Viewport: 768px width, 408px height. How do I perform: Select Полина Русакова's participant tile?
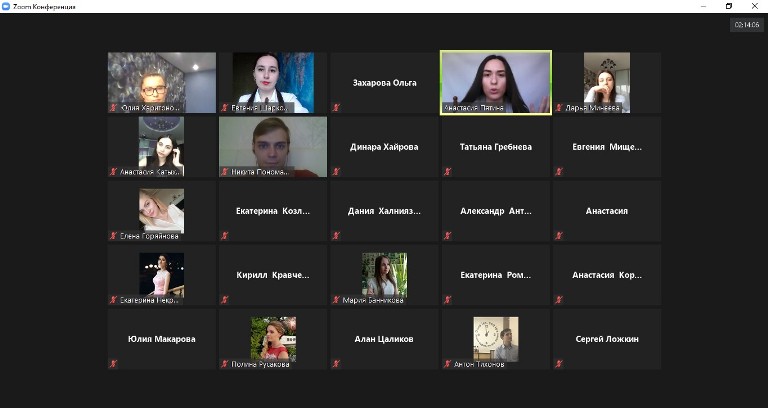273,339
